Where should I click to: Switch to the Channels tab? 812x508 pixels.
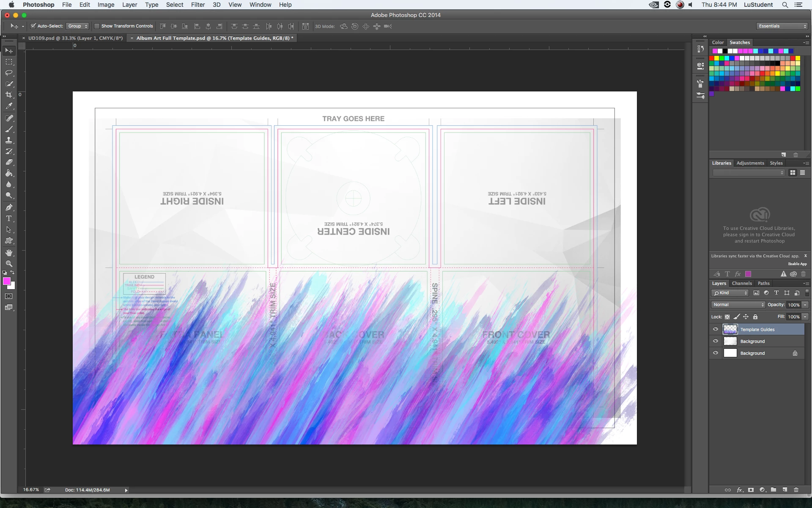pyautogui.click(x=742, y=283)
